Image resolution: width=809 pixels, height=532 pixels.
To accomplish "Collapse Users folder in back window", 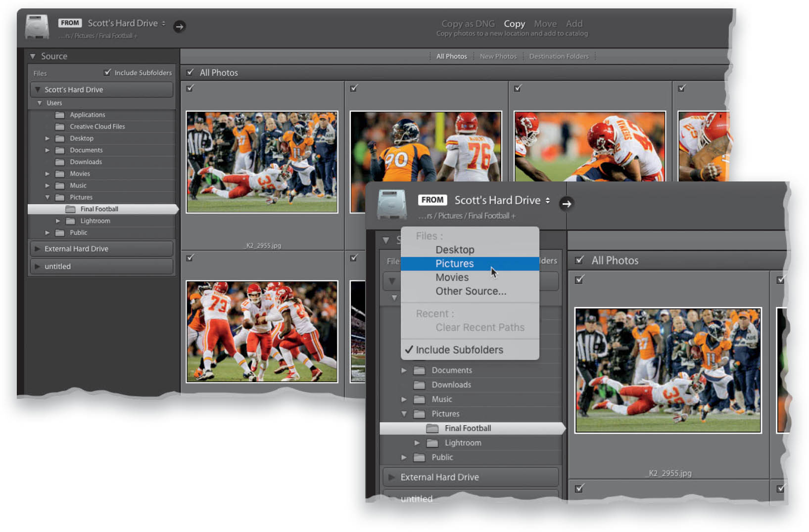I will click(x=40, y=103).
